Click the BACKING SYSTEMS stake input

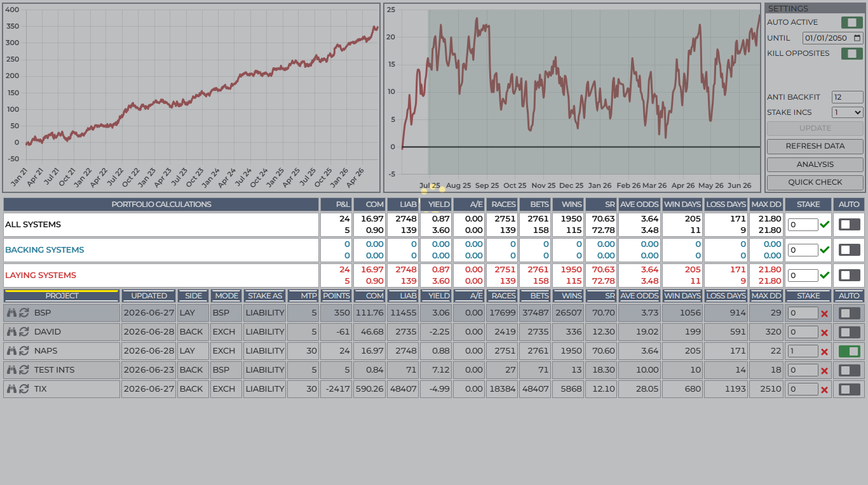(803, 250)
